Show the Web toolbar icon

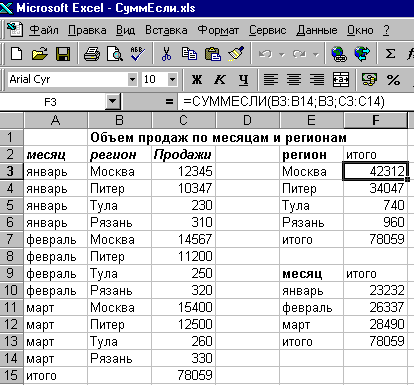click(x=362, y=53)
